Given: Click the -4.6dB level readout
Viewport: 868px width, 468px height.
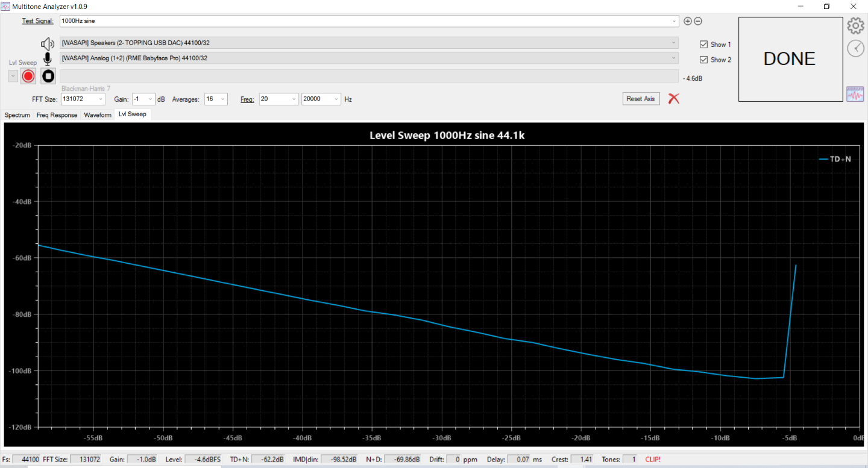Looking at the screenshot, I should (x=692, y=78).
